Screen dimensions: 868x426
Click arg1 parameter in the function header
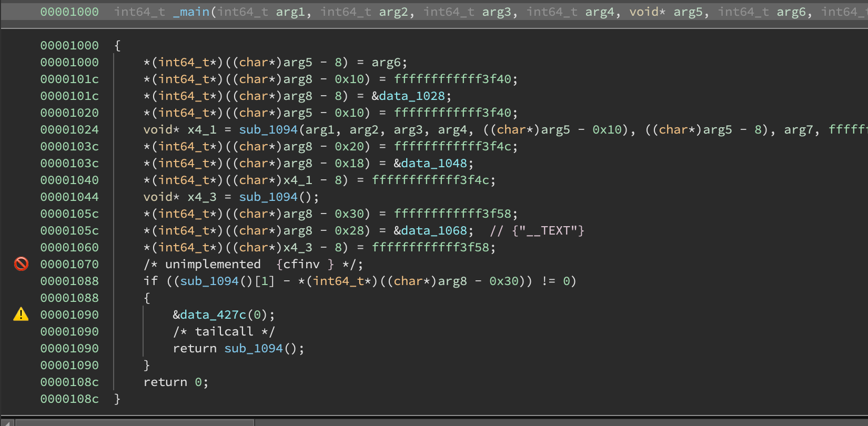[290, 12]
